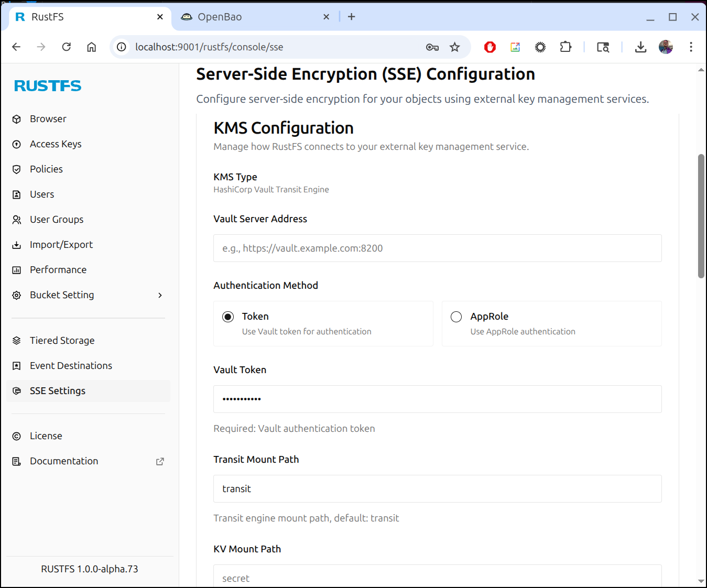This screenshot has width=707, height=588.
Task: Click the Tiered Storage layers icon
Action: click(x=17, y=341)
